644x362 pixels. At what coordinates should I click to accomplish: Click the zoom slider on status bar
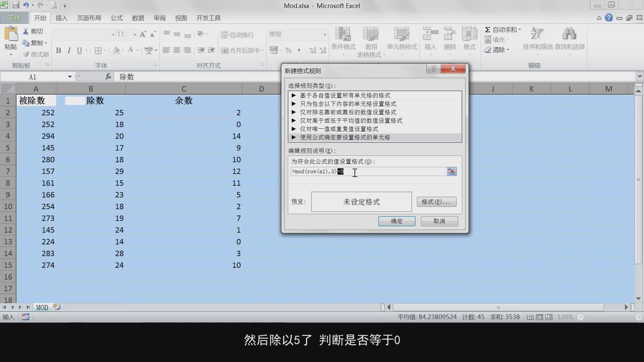[x=610, y=317]
